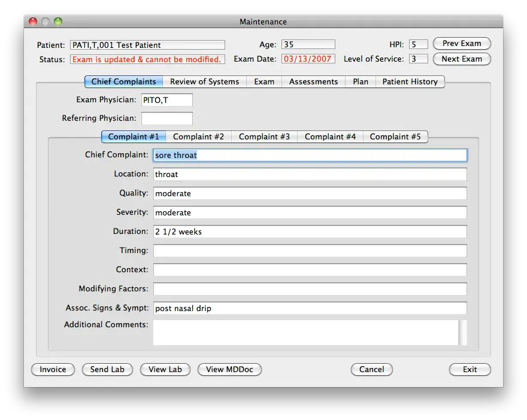Open the Assessments tab
The image size is (527, 420).
click(x=313, y=81)
